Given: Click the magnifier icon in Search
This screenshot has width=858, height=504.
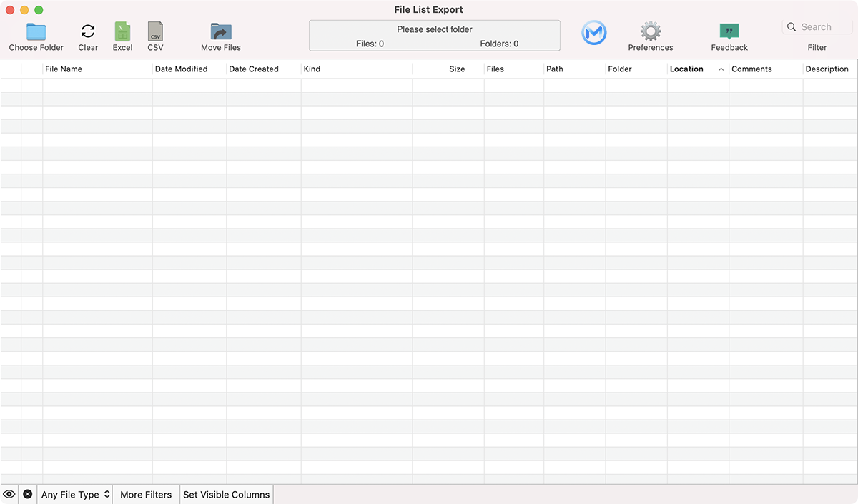Looking at the screenshot, I should coord(792,27).
